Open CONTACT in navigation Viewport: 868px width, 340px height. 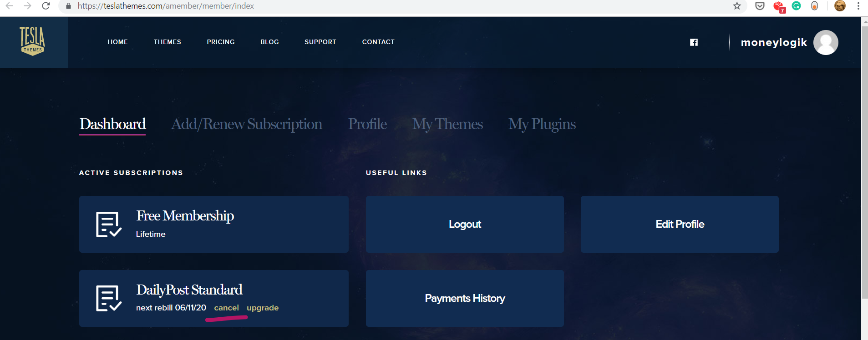[x=378, y=42]
